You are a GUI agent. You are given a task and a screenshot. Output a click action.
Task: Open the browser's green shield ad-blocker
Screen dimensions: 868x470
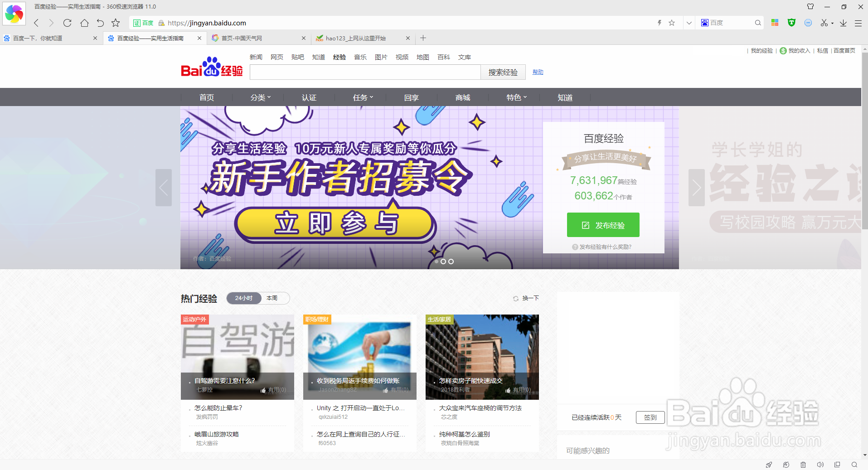pyautogui.click(x=792, y=23)
